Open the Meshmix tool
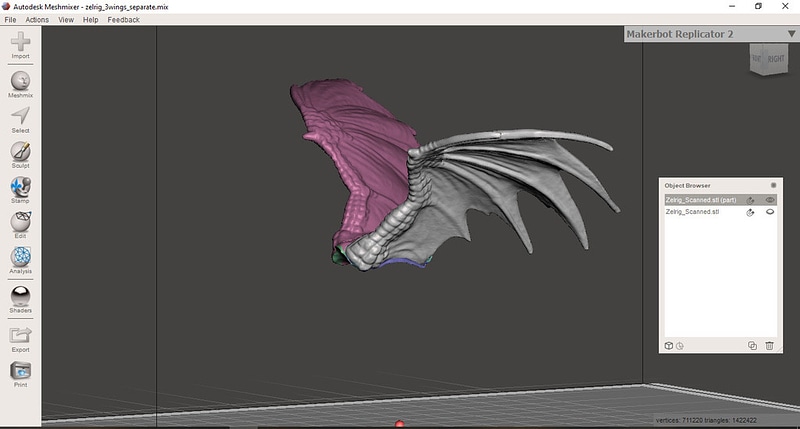Screen dimensions: 800x429 coord(20,85)
